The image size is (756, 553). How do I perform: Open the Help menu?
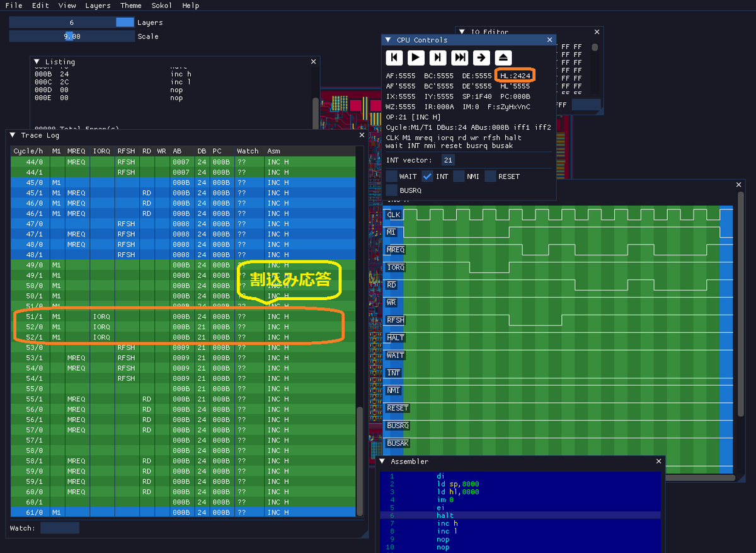(x=191, y=6)
